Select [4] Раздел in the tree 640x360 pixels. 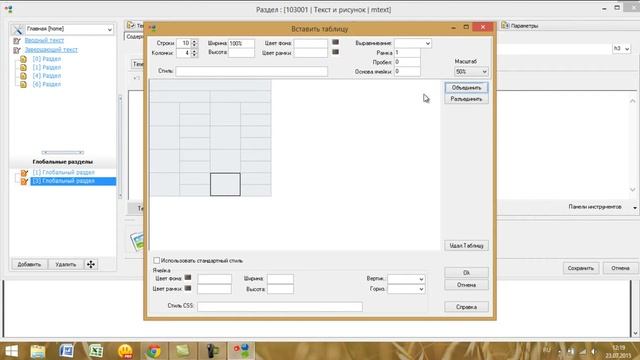tap(47, 76)
